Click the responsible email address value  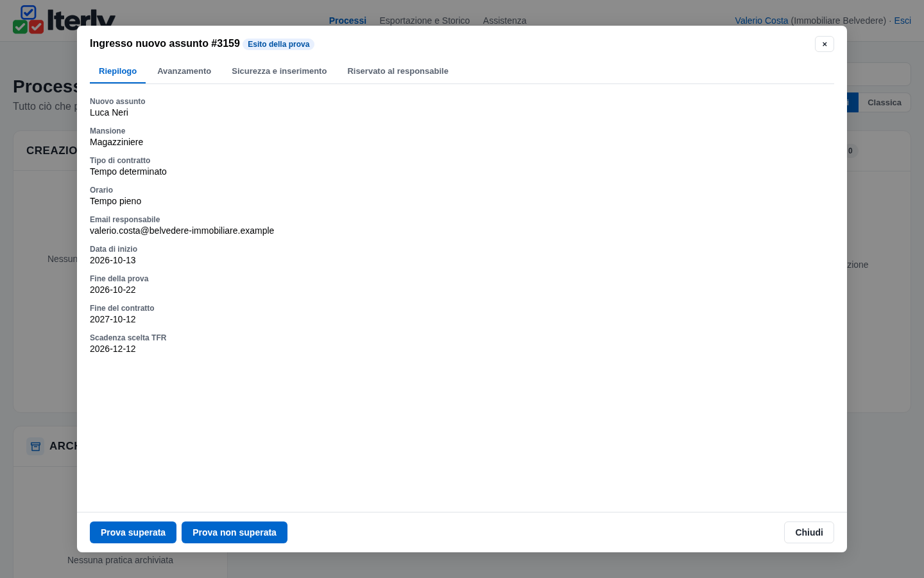pos(182,231)
